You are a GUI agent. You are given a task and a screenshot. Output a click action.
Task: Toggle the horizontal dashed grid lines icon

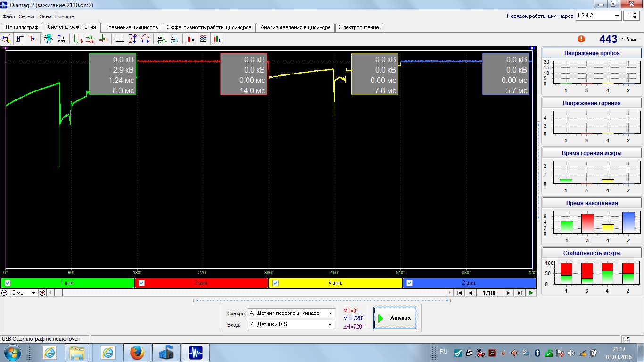120,39
